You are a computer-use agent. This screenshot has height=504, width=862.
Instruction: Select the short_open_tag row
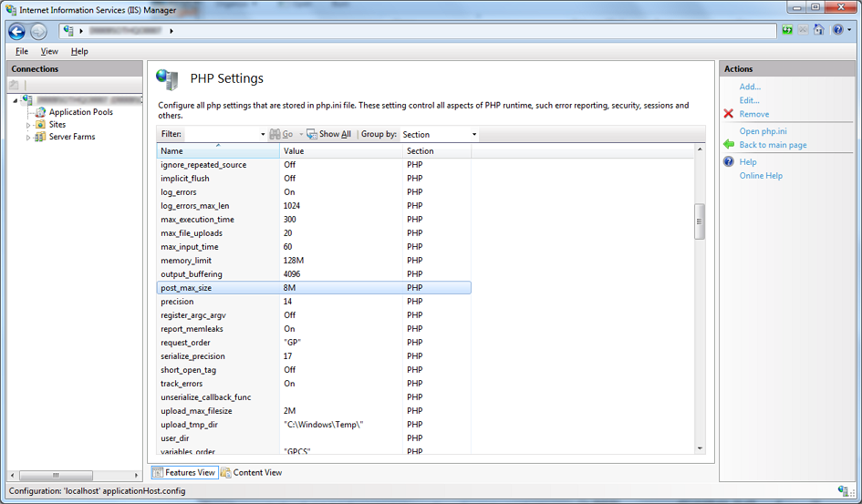[x=314, y=369]
